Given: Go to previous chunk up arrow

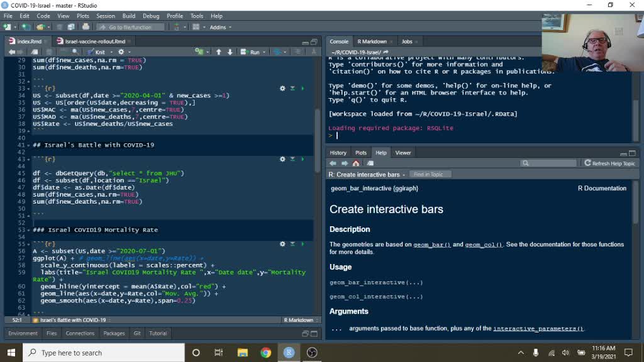Looking at the screenshot, I should [218, 52].
